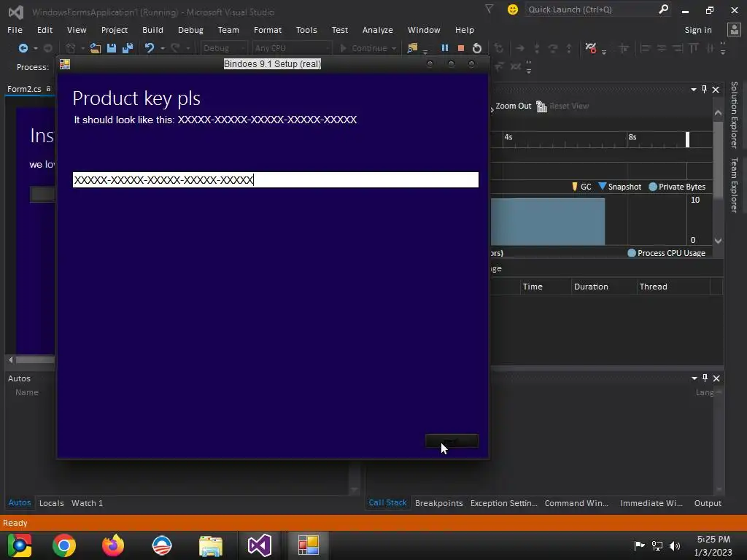Open the diagnostics panel window position dropdown

point(694,90)
